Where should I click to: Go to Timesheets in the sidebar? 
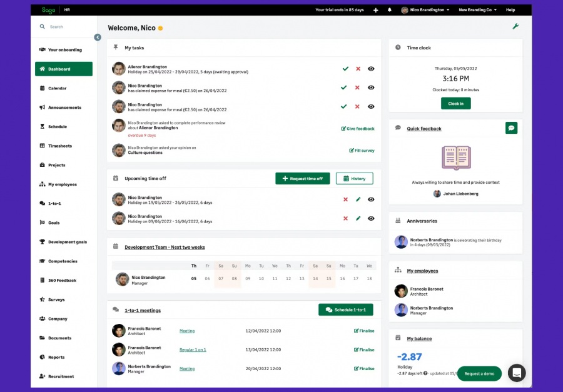point(60,146)
